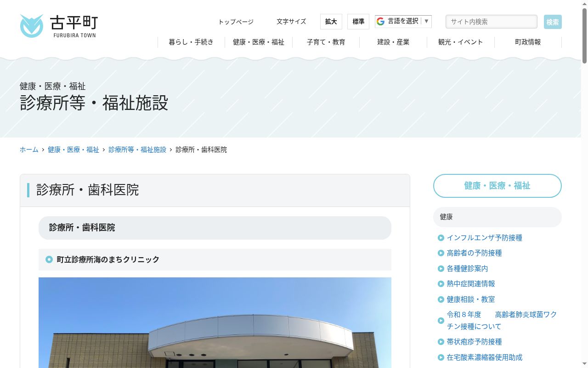
Task: Click 標準 text size button
Action: pos(358,22)
